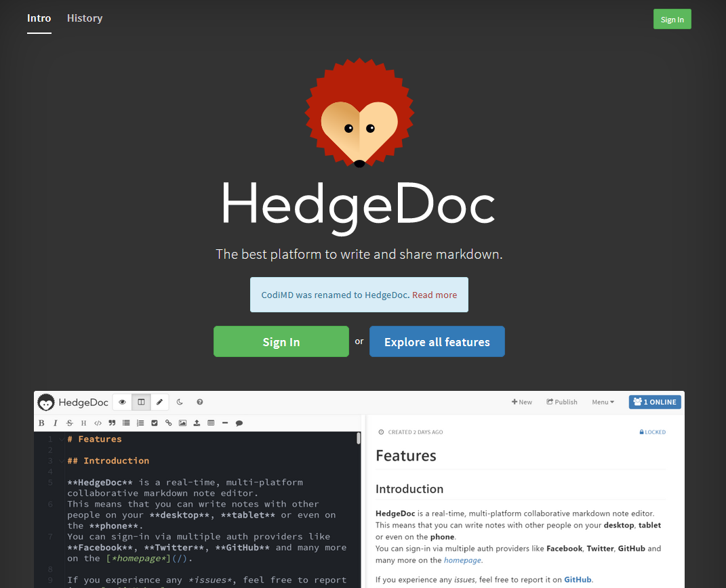
Task: Upload an image with the upload icon
Action: click(x=197, y=423)
